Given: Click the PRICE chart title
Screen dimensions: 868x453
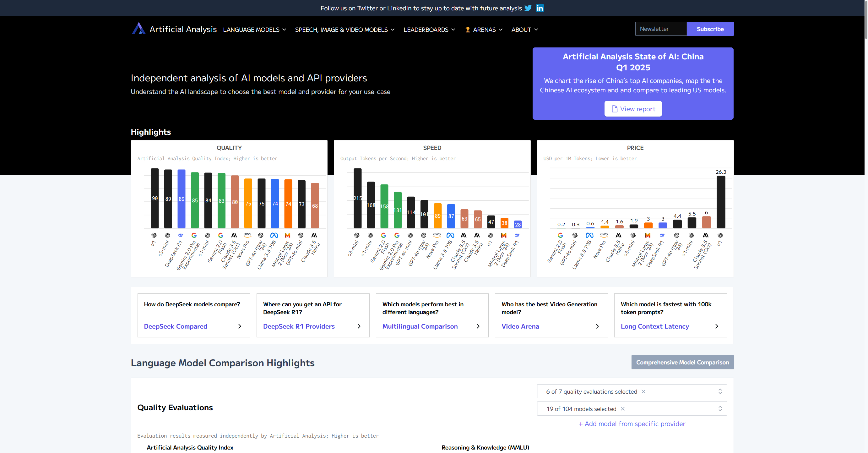Looking at the screenshot, I should click(635, 148).
